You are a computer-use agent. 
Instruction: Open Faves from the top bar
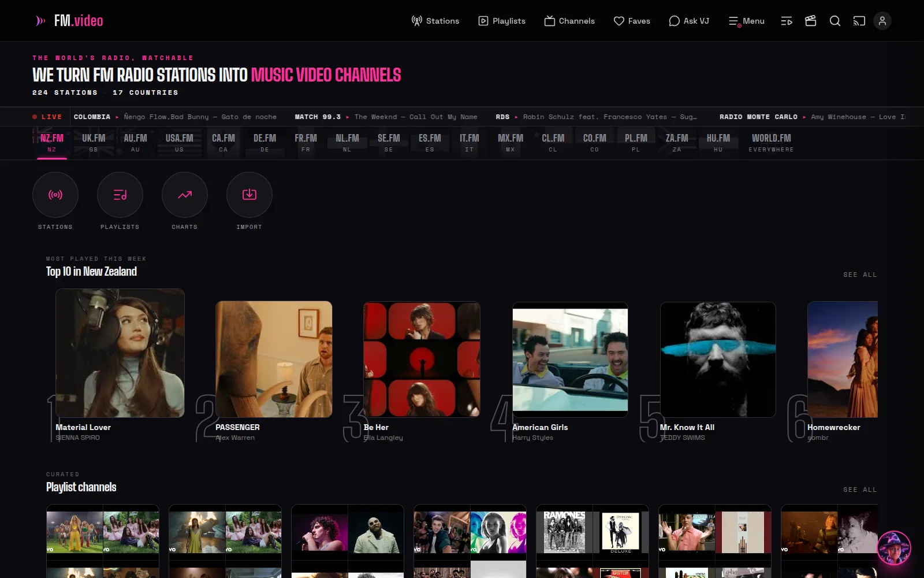[632, 21]
